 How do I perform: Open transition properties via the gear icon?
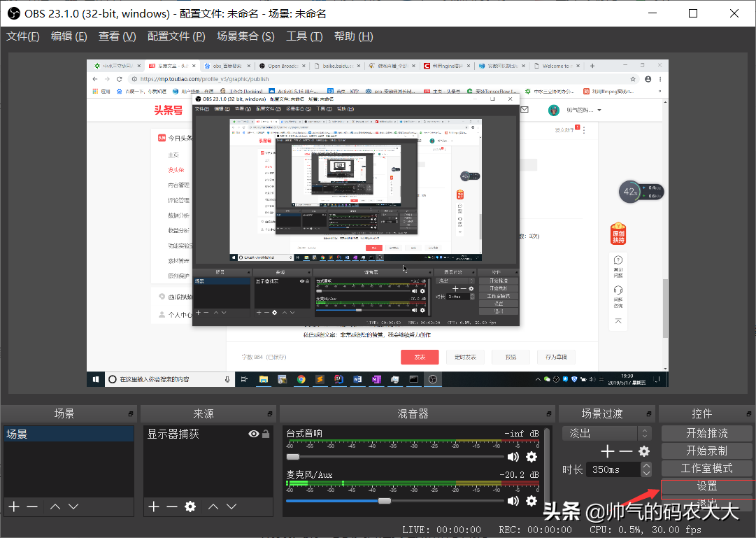coord(644,452)
